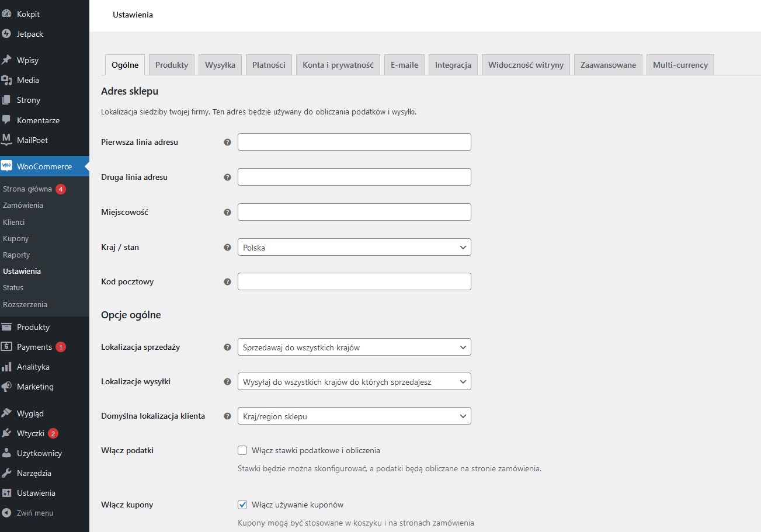
Task: Enable the Włącz stawki podatkowe checkbox
Action: click(242, 450)
